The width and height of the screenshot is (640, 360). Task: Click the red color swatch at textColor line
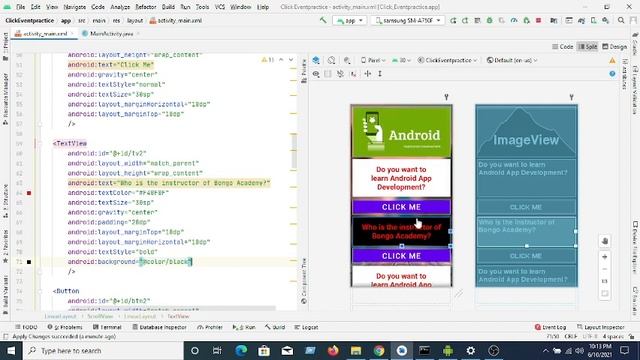(x=29, y=193)
